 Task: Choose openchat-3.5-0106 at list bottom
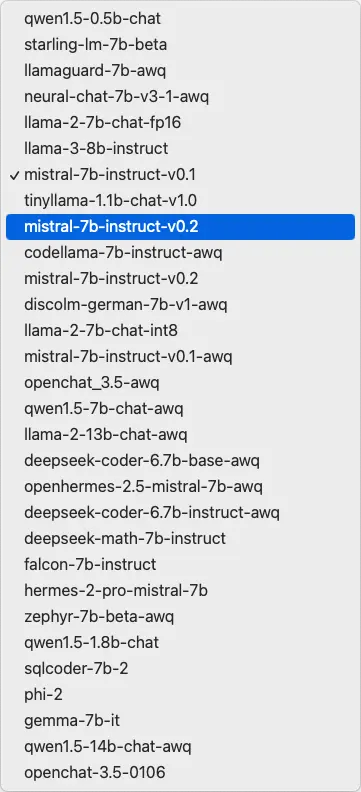point(180,773)
